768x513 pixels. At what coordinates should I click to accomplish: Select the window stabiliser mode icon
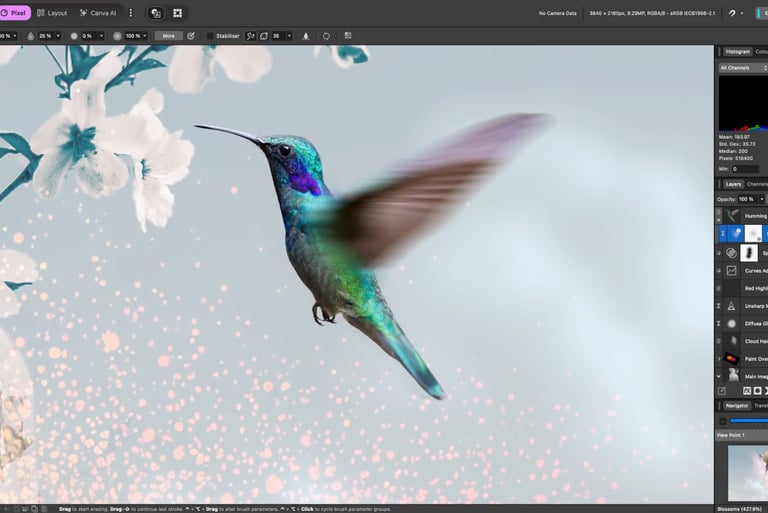pyautogui.click(x=264, y=36)
